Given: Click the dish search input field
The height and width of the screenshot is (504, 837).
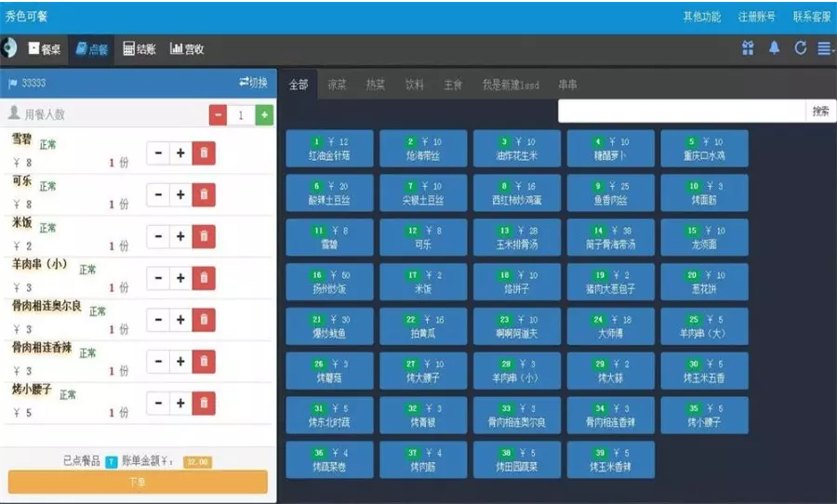Looking at the screenshot, I should (x=681, y=111).
